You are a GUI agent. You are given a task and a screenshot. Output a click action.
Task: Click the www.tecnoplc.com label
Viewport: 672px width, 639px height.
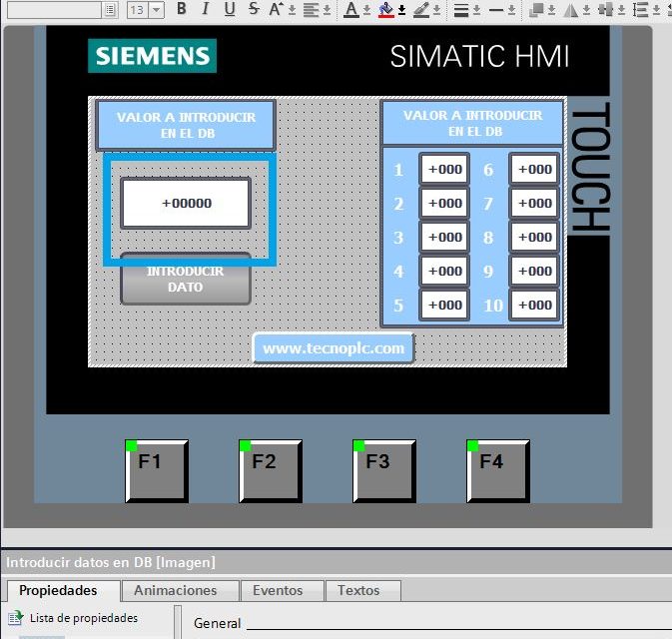[334, 348]
